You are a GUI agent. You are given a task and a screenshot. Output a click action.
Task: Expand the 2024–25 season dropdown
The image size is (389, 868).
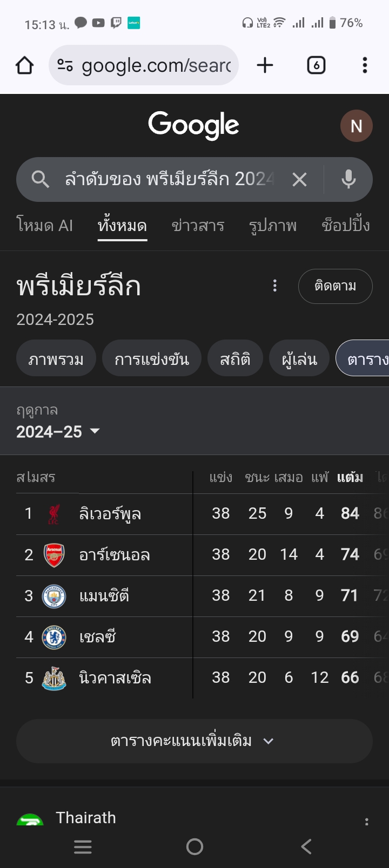58,432
